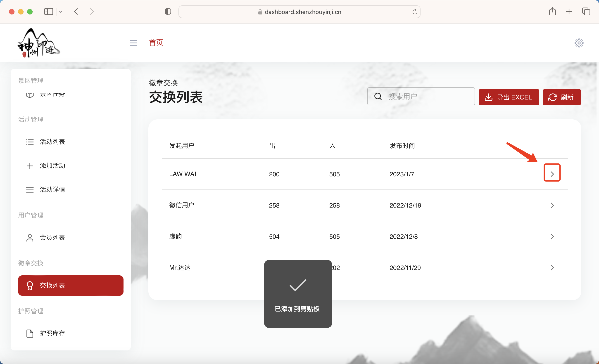Image resolution: width=599 pixels, height=364 pixels.
Task: Reload page using address bar icon
Action: pos(415,12)
